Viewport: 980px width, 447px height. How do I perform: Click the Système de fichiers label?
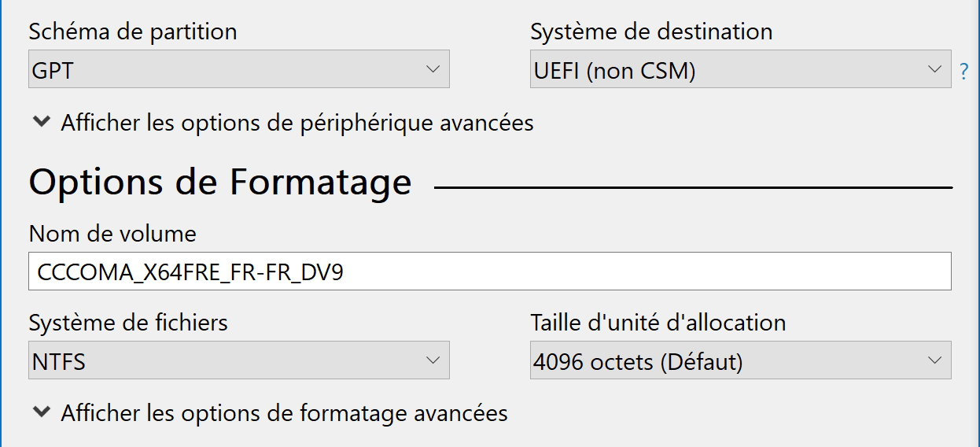128,323
